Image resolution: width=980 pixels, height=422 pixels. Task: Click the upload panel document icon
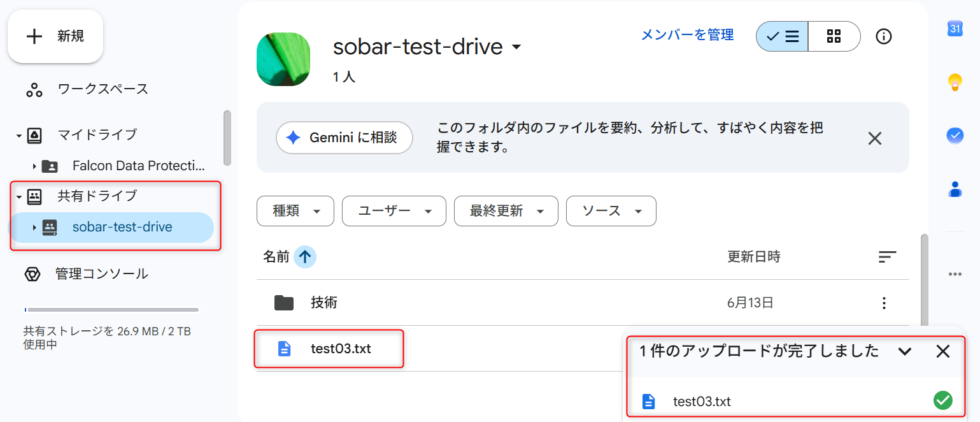point(648,402)
